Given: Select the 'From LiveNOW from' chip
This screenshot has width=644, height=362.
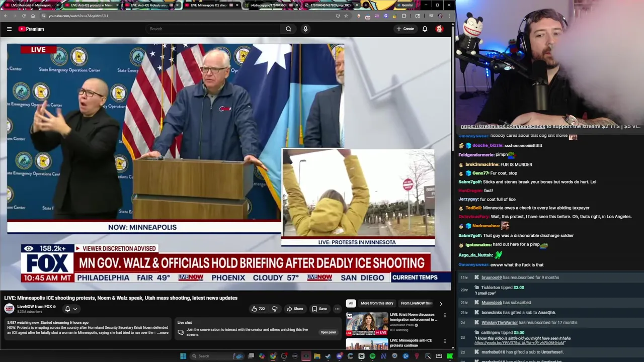Looking at the screenshot, I should click(416, 303).
